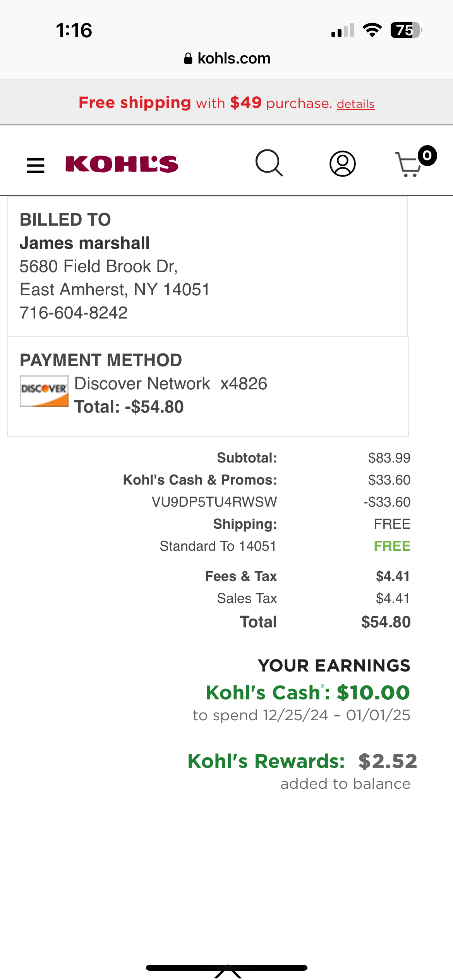Open the hamburger menu icon
The width and height of the screenshot is (453, 980).
click(35, 165)
